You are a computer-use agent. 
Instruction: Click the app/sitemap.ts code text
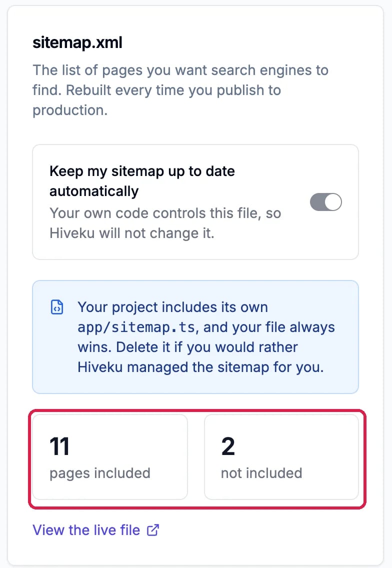tap(136, 327)
